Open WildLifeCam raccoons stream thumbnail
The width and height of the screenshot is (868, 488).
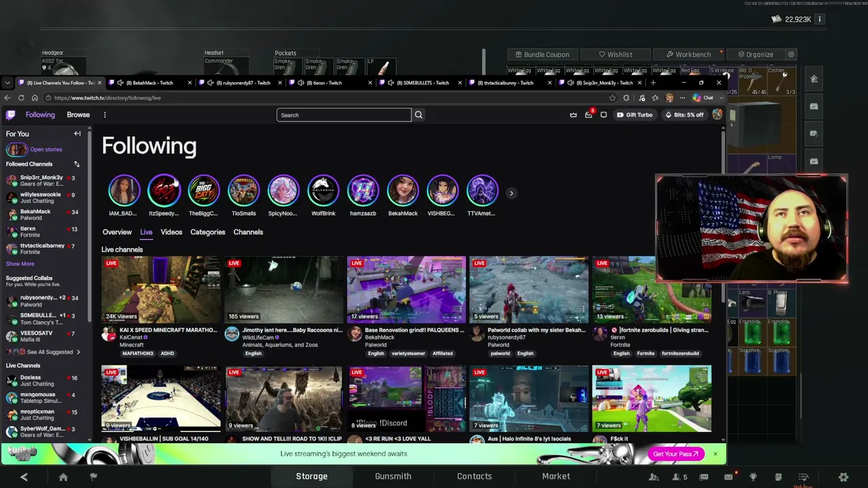pos(283,289)
